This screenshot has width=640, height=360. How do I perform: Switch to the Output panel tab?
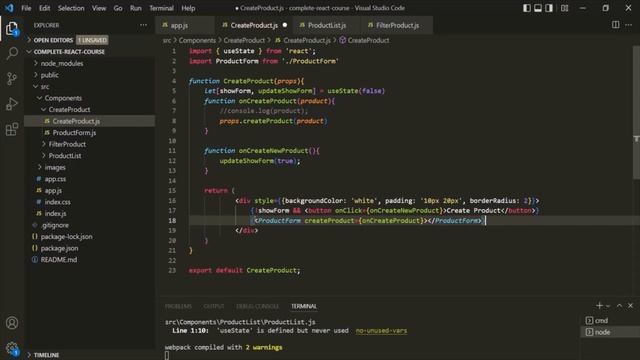pos(214,306)
